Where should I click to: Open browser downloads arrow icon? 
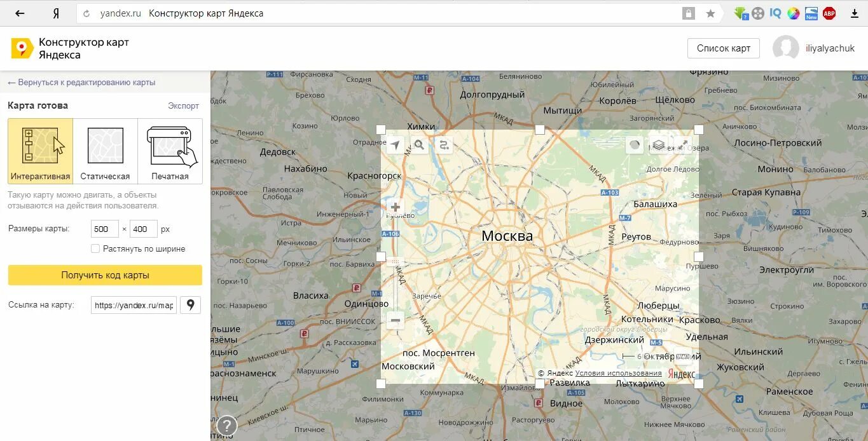point(854,13)
